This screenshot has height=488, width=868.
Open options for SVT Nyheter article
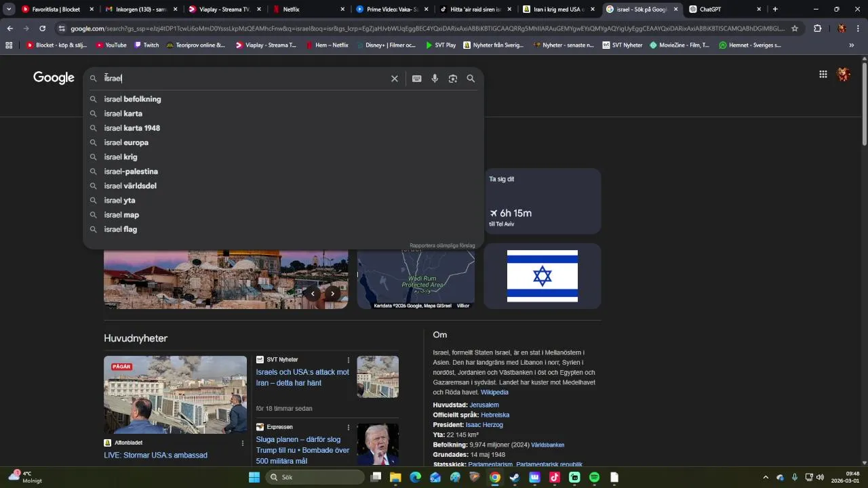click(x=349, y=360)
